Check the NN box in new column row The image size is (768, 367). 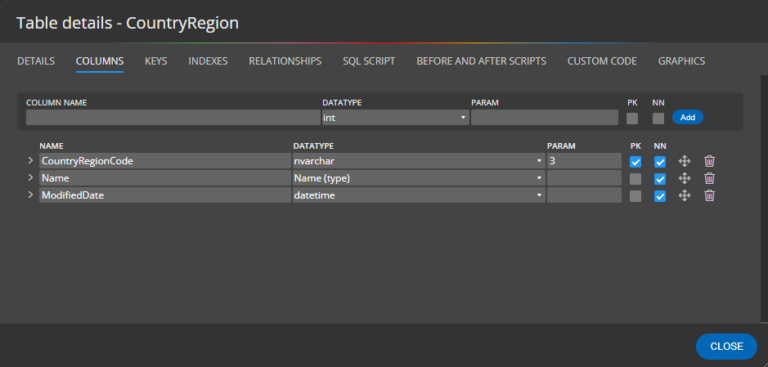point(658,118)
